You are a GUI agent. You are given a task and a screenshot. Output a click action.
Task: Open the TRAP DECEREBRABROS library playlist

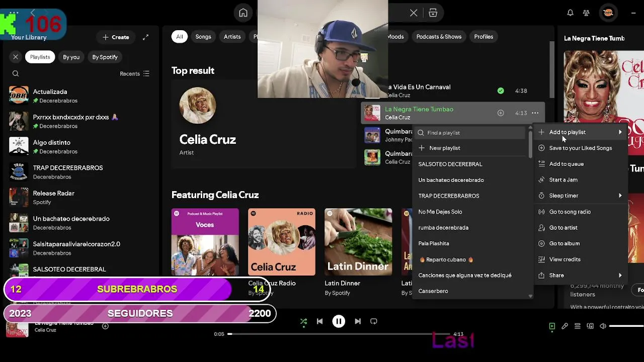coord(80,172)
